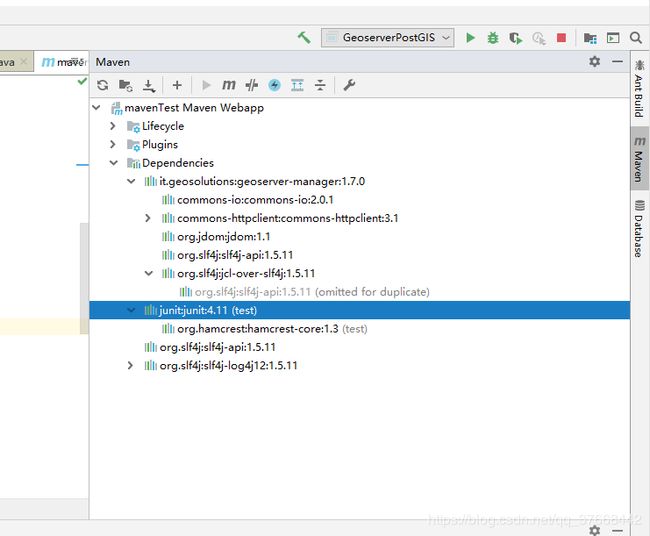
Task: Add Maven project with plus icon
Action: click(177, 85)
